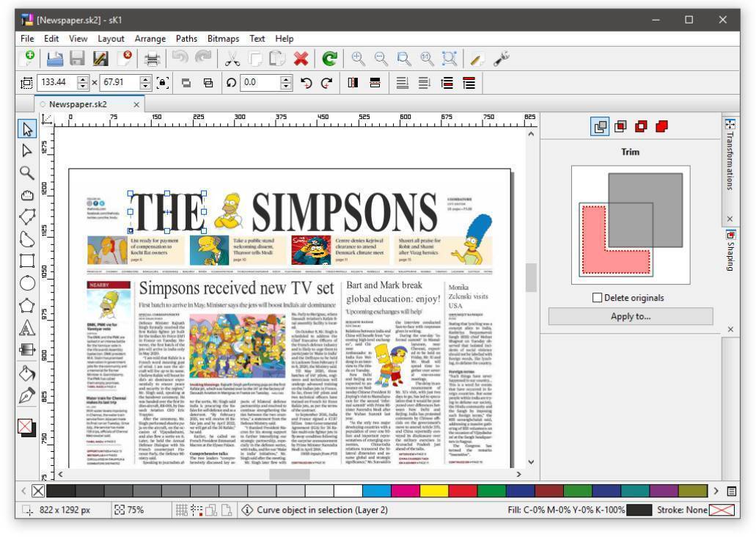Select the Fill bucket tool

pos(27,373)
